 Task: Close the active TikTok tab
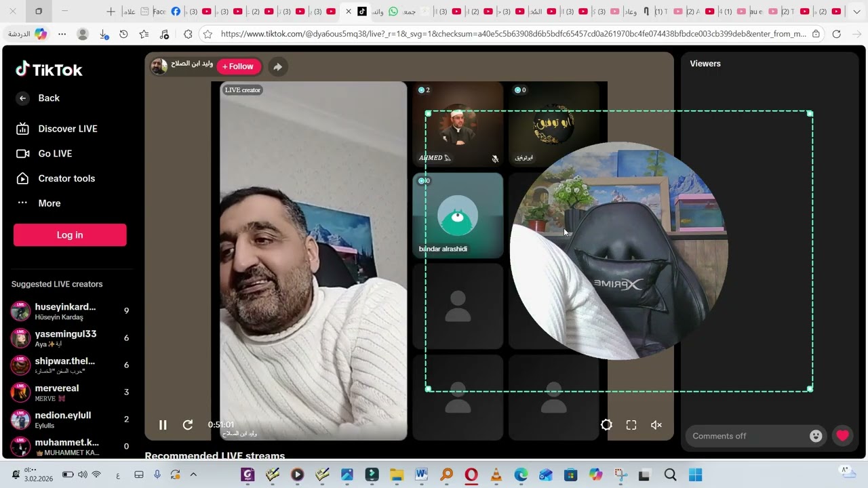(349, 12)
